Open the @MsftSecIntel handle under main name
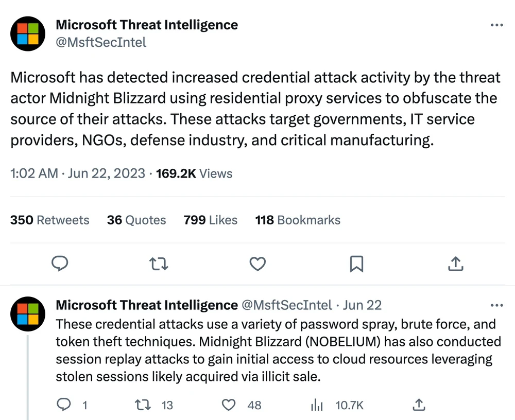The image size is (515, 420). click(101, 42)
